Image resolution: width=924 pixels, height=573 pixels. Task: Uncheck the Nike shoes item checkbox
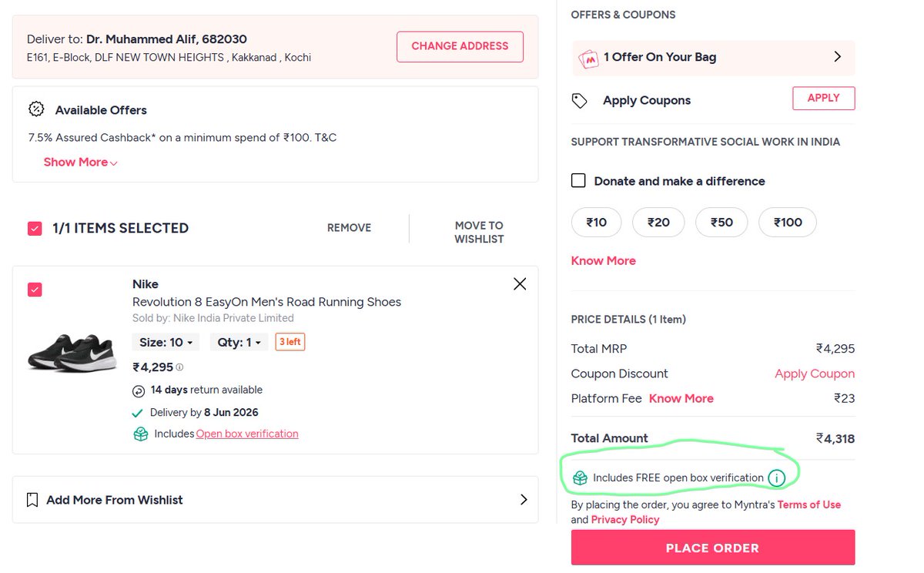coord(35,290)
